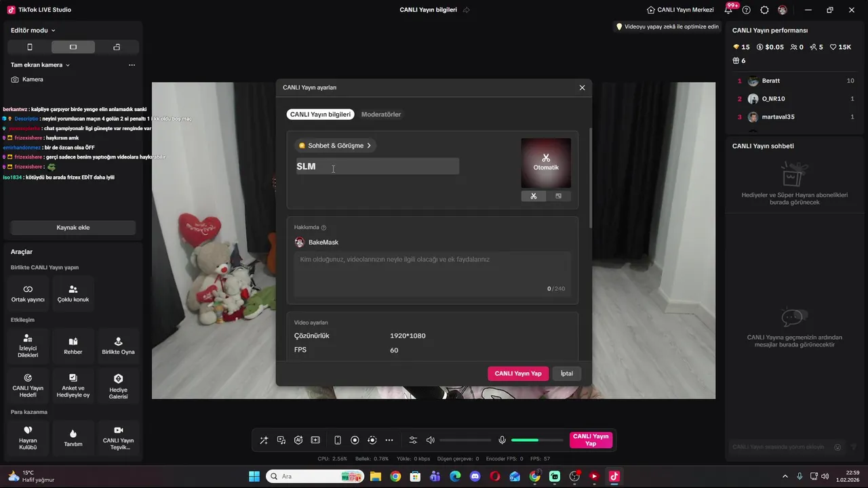
Task: Start recording with the record circle icon
Action: [x=355, y=440]
